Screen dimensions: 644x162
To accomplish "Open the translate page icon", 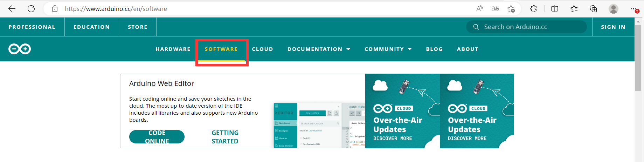I will pos(495,9).
